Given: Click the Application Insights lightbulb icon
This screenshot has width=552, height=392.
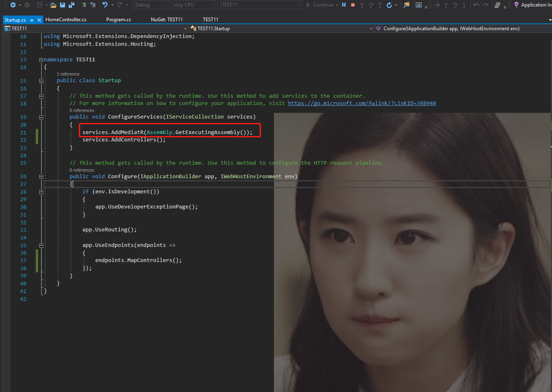Looking at the screenshot, I should pos(516,5).
